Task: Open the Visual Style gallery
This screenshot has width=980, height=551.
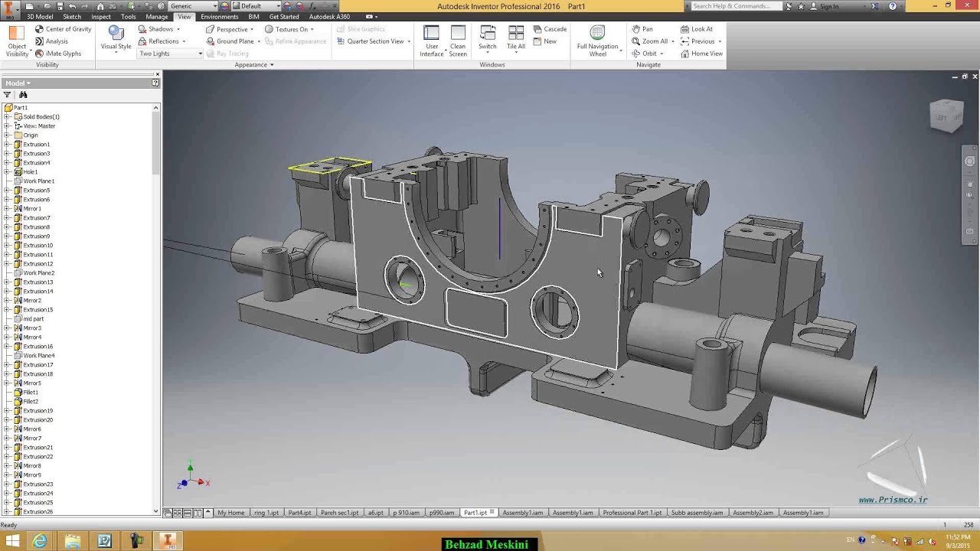Action: click(116, 40)
